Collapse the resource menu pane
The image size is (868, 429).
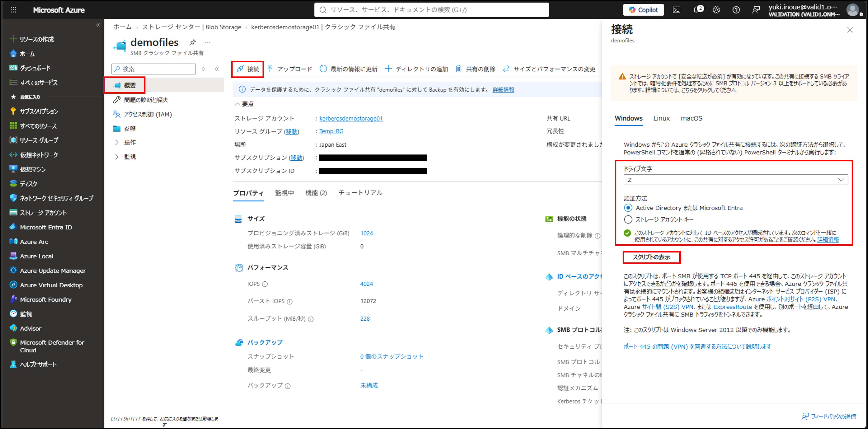(217, 69)
